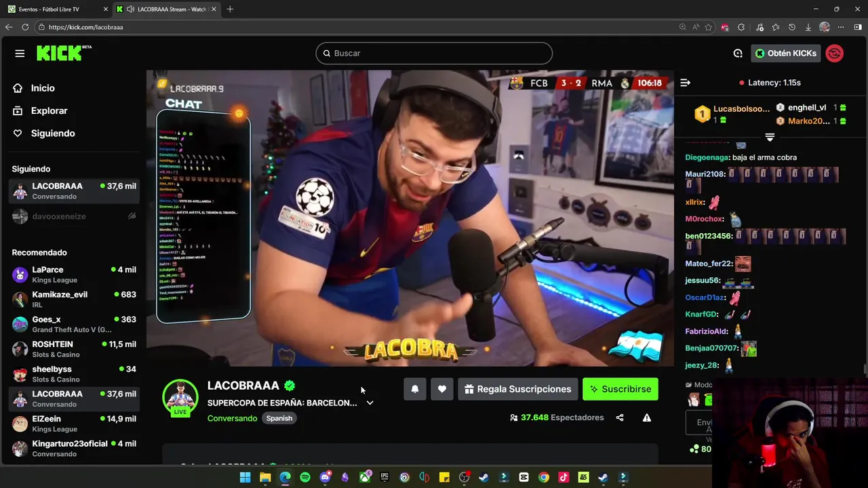Open browser history icon
Screen dimensions: 868x488
[x=792, y=27]
